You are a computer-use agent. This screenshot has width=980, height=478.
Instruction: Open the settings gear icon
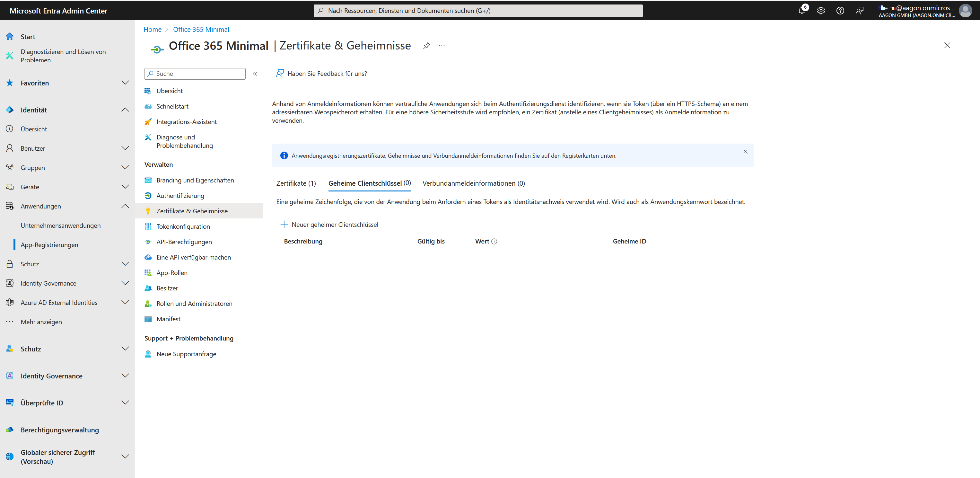click(x=821, y=10)
